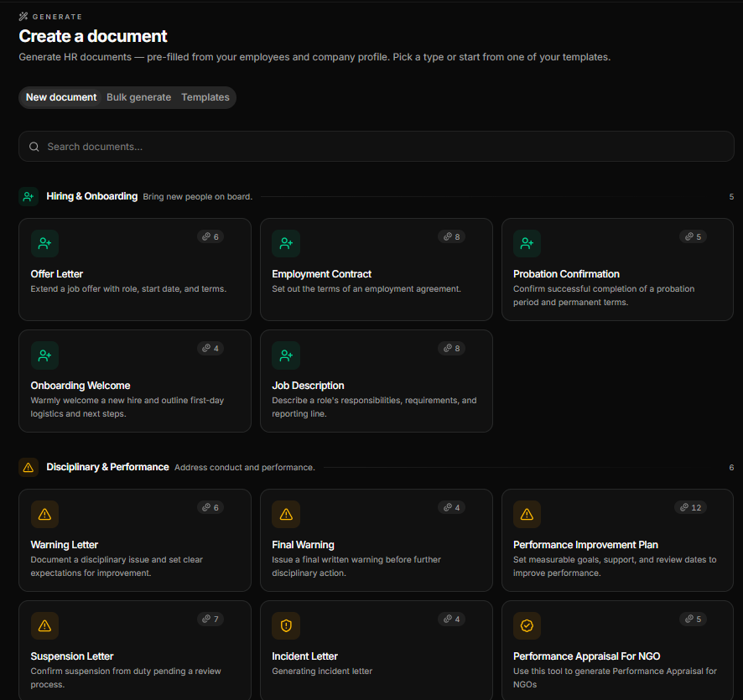Click the field count badge on Offer Letter
The height and width of the screenshot is (700, 743).
(210, 236)
